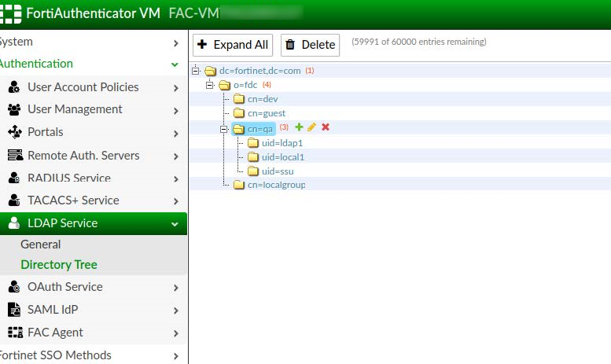Image resolution: width=611 pixels, height=364 pixels.
Task: Click pencil icon to edit cn=qa
Action: 311,127
